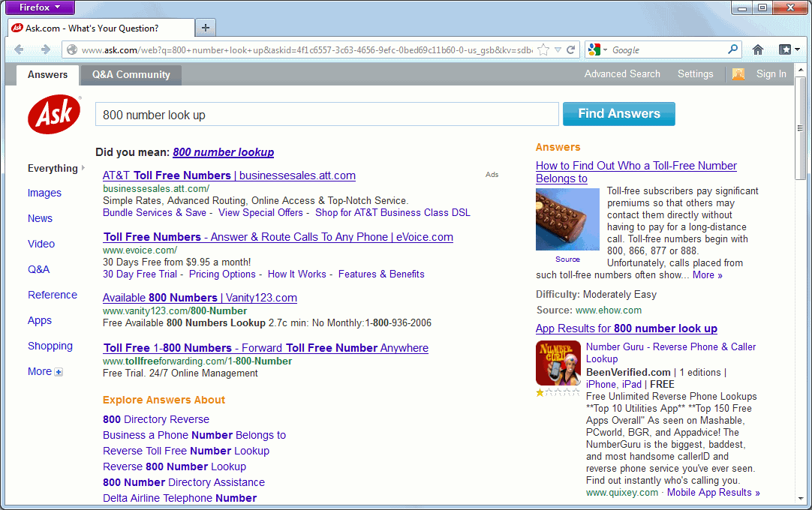
Task: Open Number Guru Reverse Phone link
Action: [671, 352]
